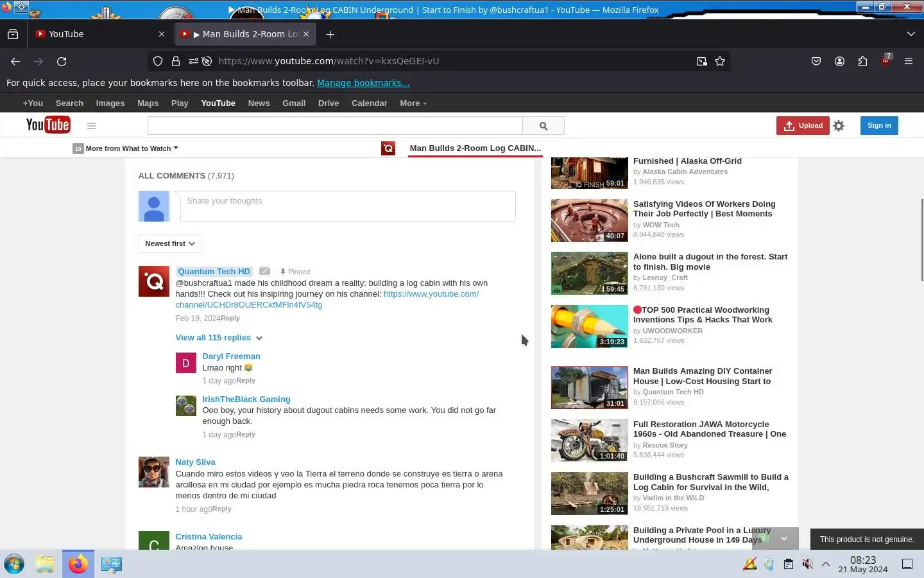Viewport: 924px width, 578px height.
Task: Show hidden tray icons chevron
Action: coord(826,564)
